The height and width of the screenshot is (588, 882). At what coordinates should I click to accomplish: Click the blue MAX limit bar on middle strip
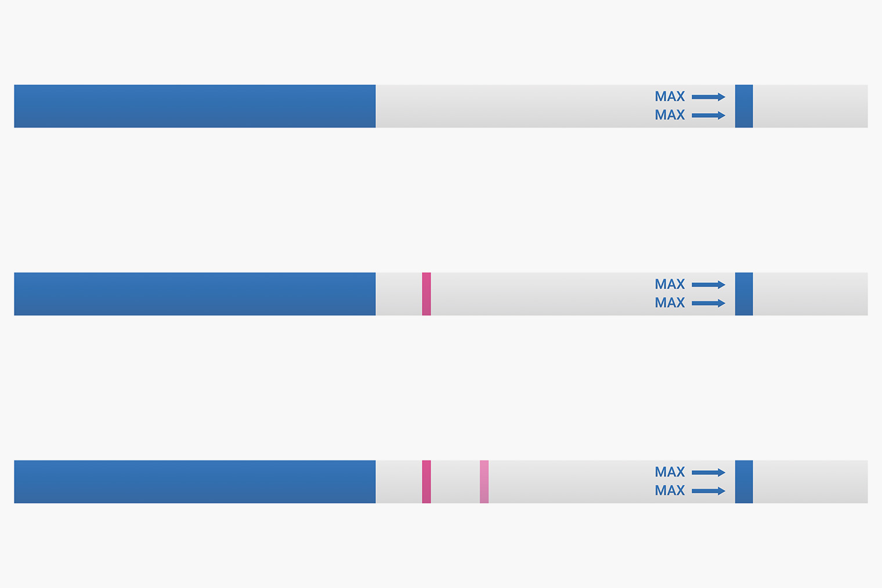click(x=744, y=294)
